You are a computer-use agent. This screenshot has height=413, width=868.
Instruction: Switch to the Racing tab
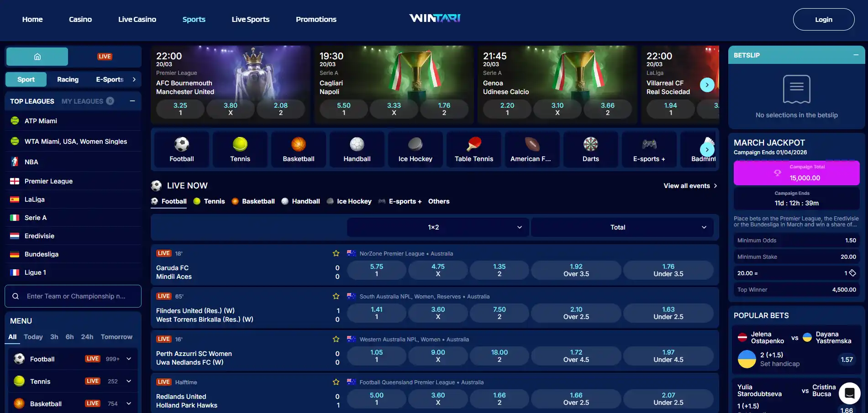tap(68, 79)
